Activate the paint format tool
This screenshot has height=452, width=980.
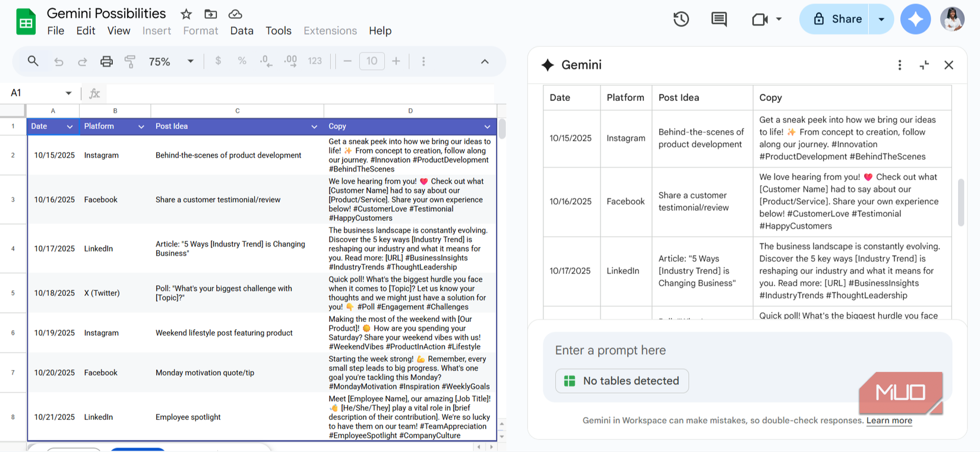point(130,61)
